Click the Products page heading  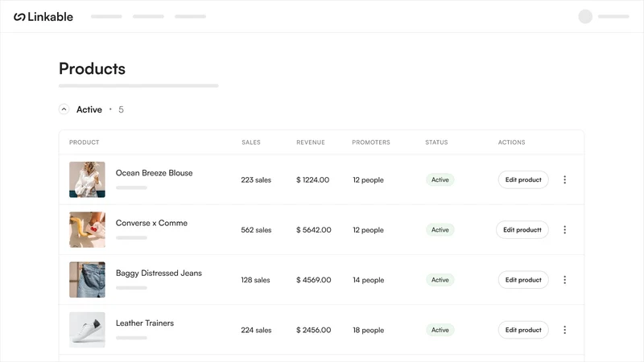click(92, 68)
